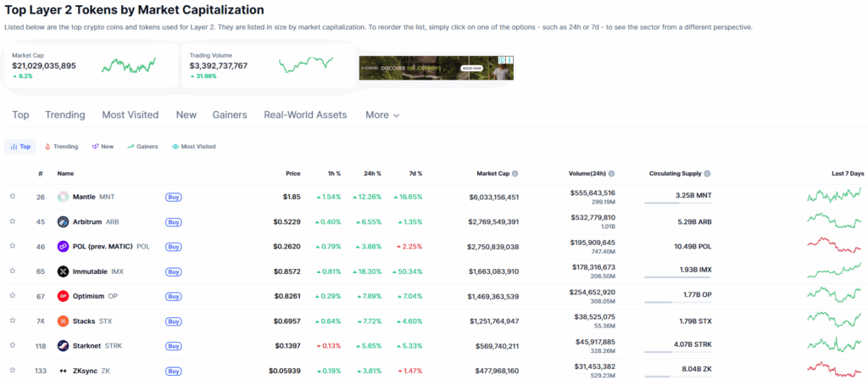Image resolution: width=868 pixels, height=380 pixels.
Task: Click Buy button for Immutable
Action: point(173,271)
